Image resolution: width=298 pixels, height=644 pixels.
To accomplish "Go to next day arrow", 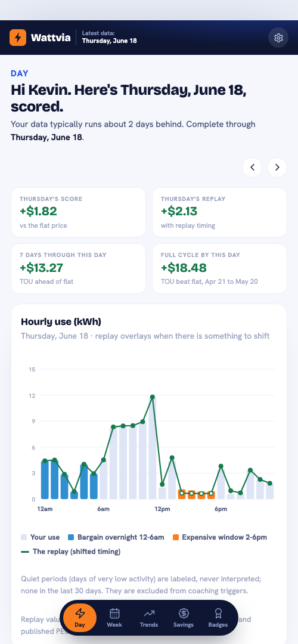I will [277, 167].
